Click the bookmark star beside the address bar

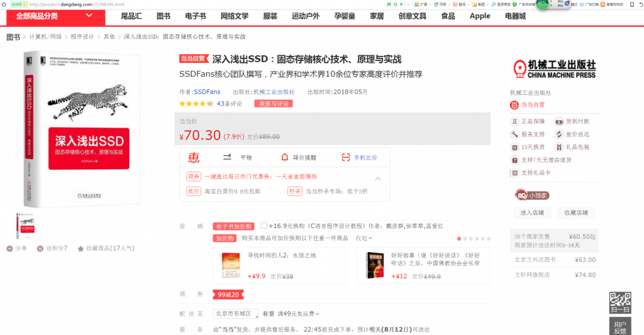pyautogui.click(x=4, y=4)
